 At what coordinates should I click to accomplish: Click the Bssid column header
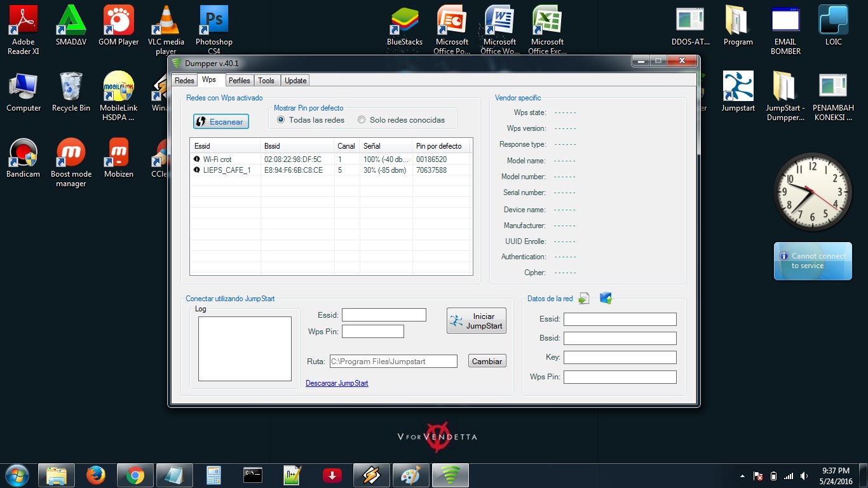click(297, 146)
